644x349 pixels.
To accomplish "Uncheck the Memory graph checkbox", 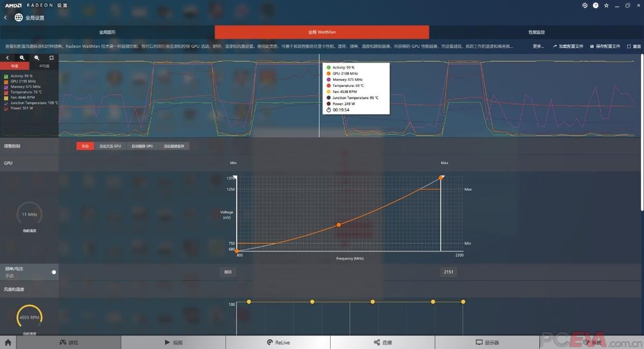I will coord(6,87).
